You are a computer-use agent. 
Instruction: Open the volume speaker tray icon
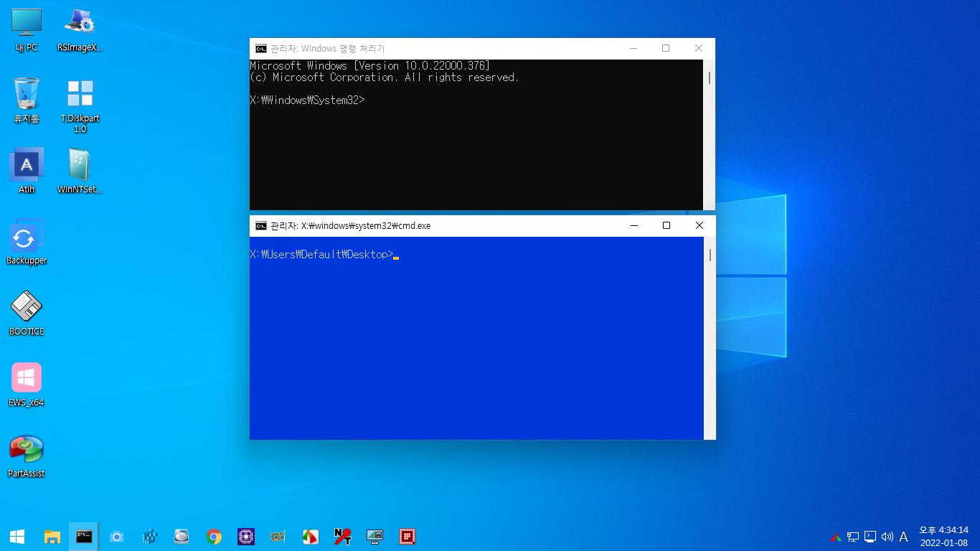tap(887, 537)
